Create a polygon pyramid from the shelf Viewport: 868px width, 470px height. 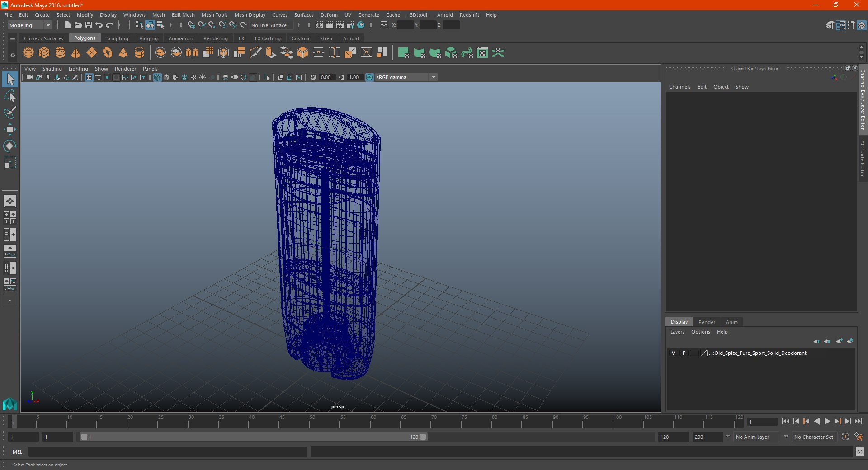coord(123,53)
